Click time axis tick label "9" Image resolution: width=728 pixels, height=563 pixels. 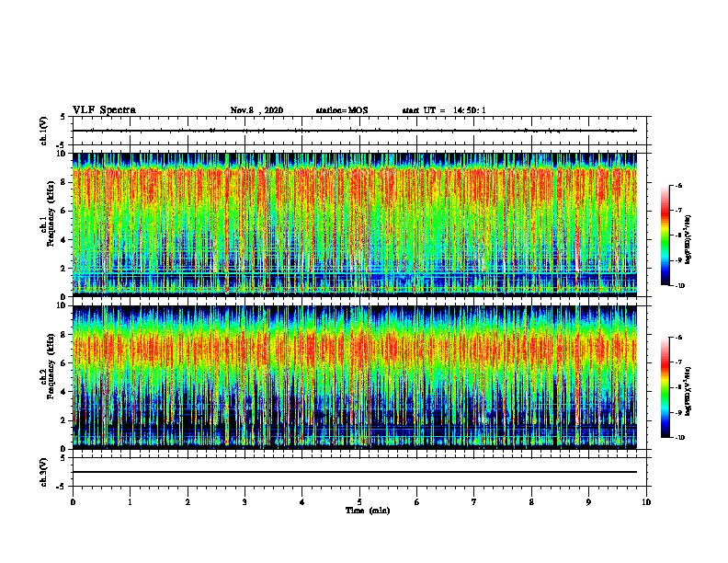(x=588, y=502)
